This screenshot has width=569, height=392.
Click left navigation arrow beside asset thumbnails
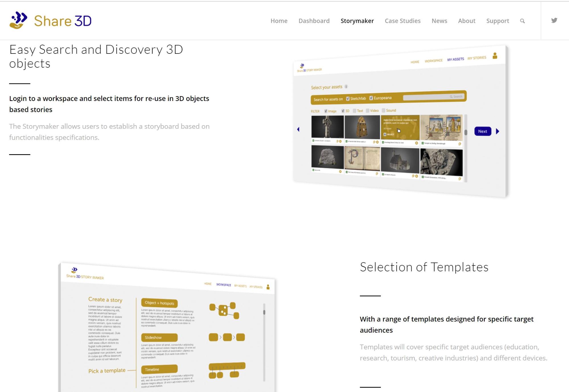(298, 129)
